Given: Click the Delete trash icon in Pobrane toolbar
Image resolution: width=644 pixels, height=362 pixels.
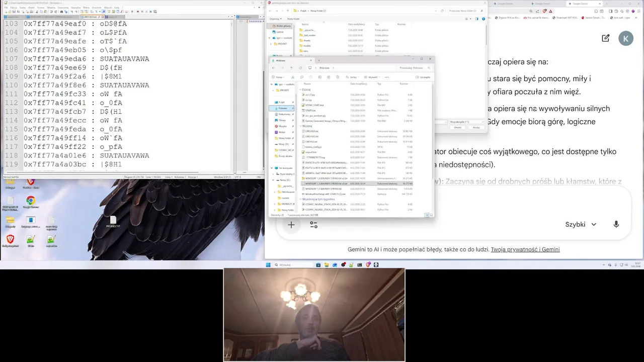Looking at the screenshot, I should pyautogui.click(x=338, y=77).
